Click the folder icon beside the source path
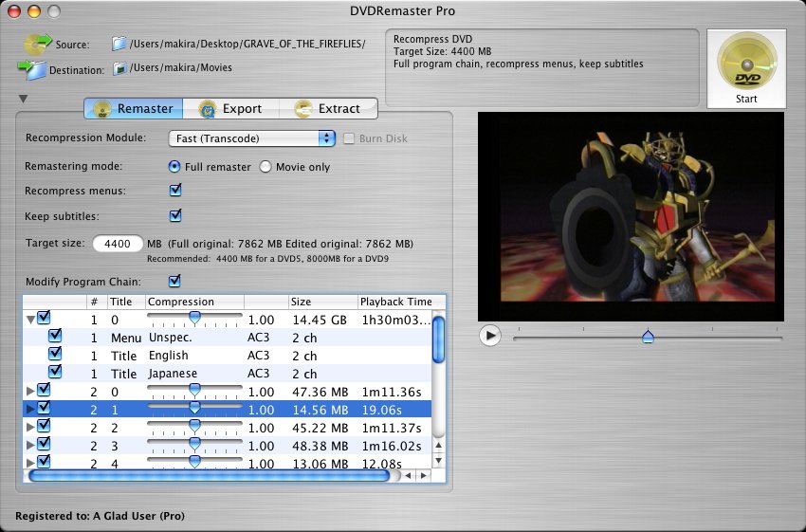Image resolution: width=806 pixels, height=532 pixels. tap(119, 44)
